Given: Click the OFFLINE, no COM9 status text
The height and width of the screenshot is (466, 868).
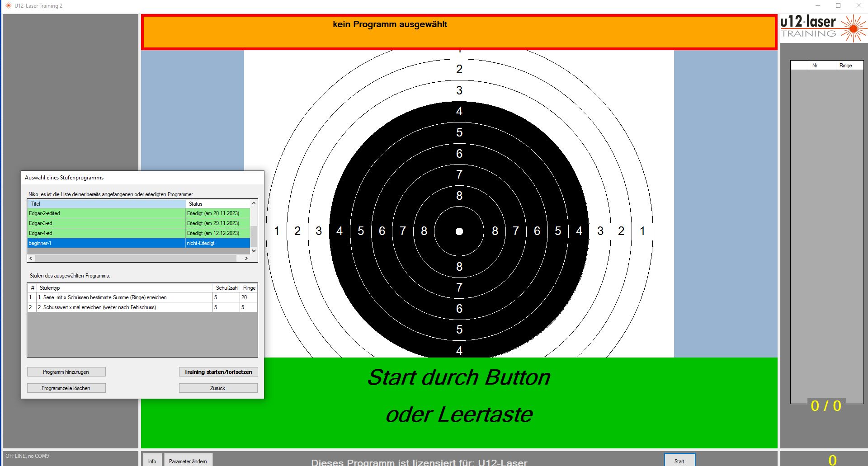Looking at the screenshot, I should pos(27,456).
